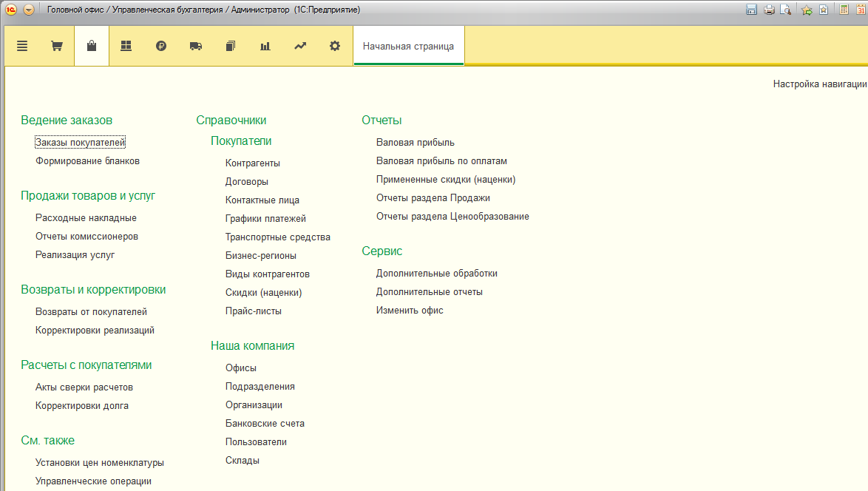
Task: Click the Наша компания subheading
Action: point(252,345)
